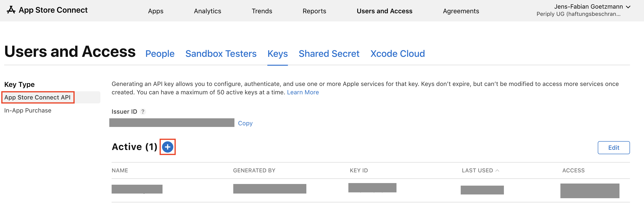
Task: Open the Apps menu item
Action: (x=156, y=11)
